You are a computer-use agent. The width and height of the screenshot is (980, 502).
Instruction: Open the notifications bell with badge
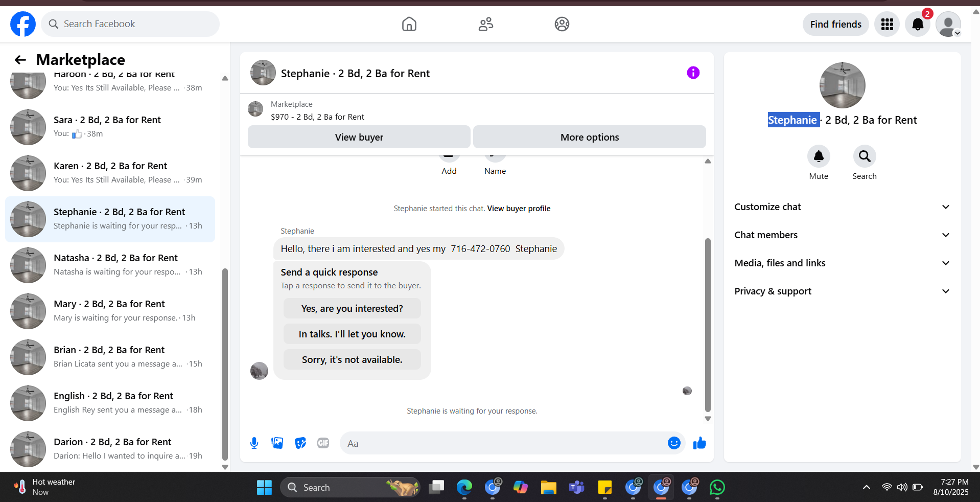918,24
